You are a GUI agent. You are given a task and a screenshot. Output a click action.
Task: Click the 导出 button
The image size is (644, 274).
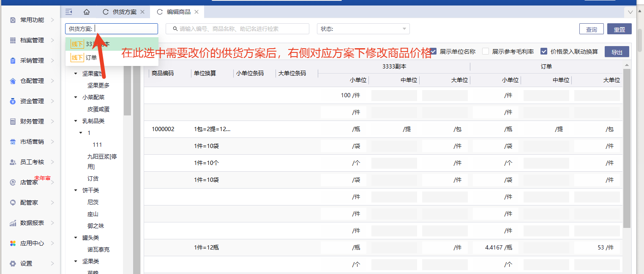point(617,52)
